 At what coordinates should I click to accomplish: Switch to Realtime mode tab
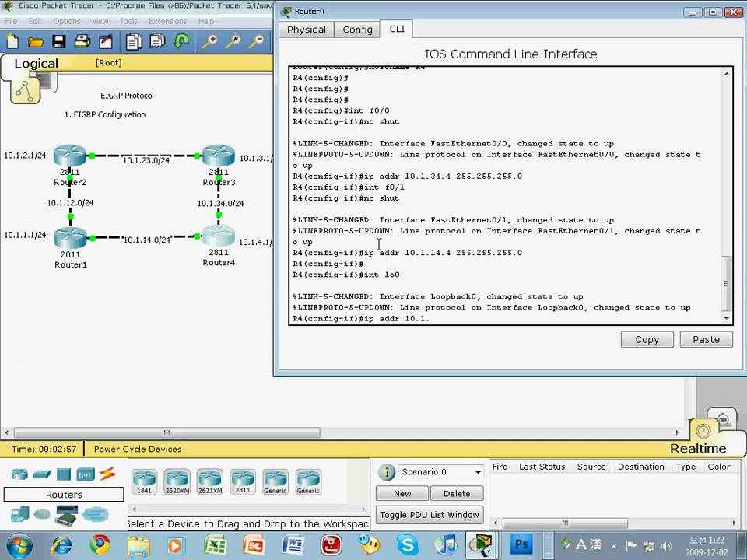(698, 449)
